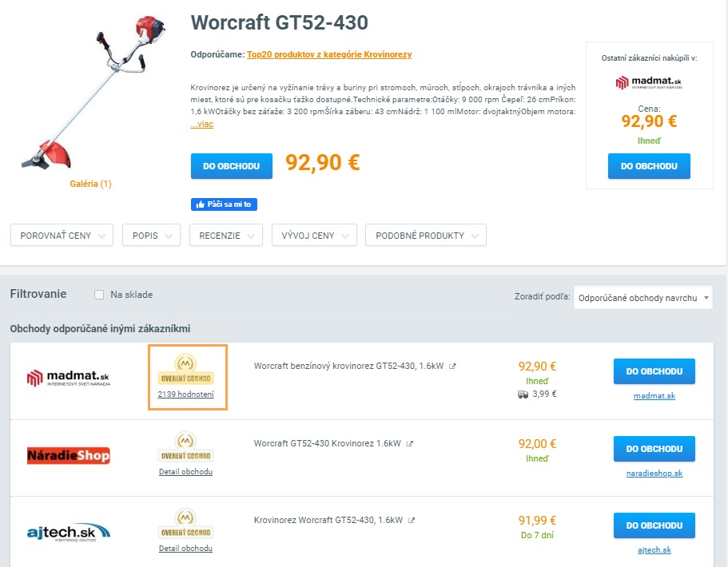Click the Overený obchod badge for NáradieShop
The width and height of the screenshot is (728, 567).
(186, 447)
